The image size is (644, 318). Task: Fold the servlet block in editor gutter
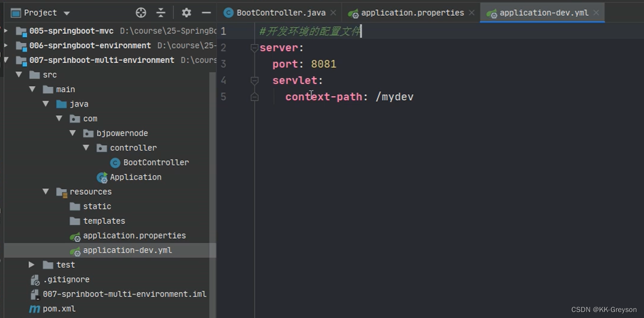click(254, 80)
